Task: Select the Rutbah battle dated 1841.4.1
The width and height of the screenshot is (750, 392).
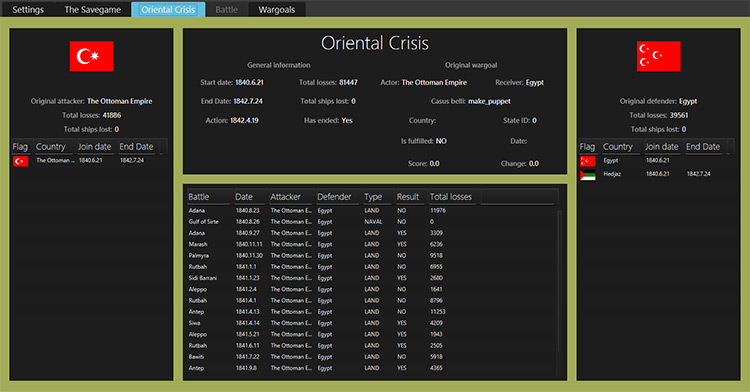Action: [372, 301]
